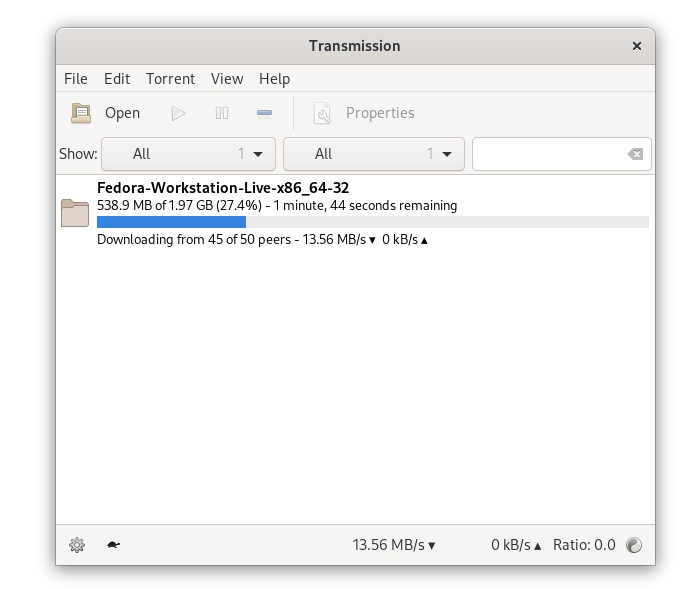Viewport: 700px width, 589px height.
Task: Expand the second All filter dropdown
Action: [373, 154]
